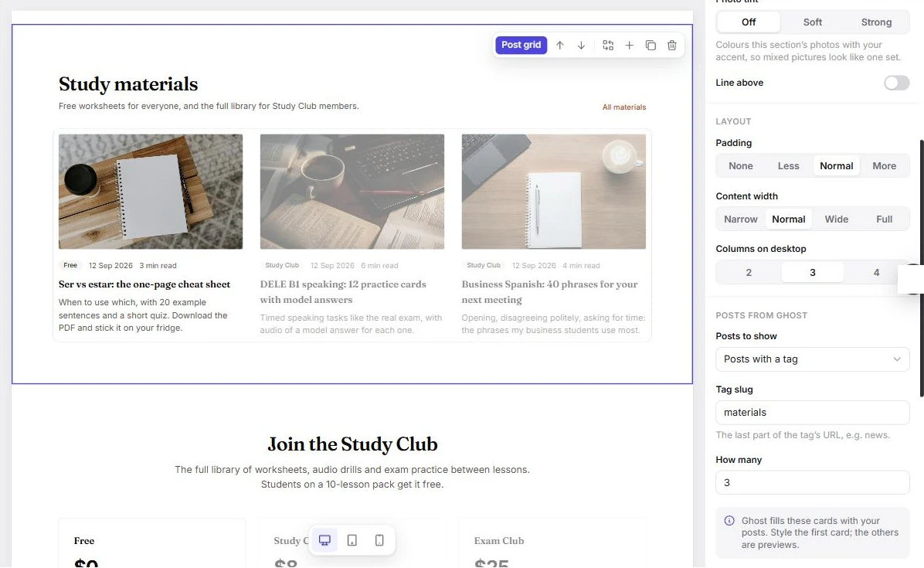The height and width of the screenshot is (568, 924).
Task: Click the swap section type icon
Action: pyautogui.click(x=608, y=46)
